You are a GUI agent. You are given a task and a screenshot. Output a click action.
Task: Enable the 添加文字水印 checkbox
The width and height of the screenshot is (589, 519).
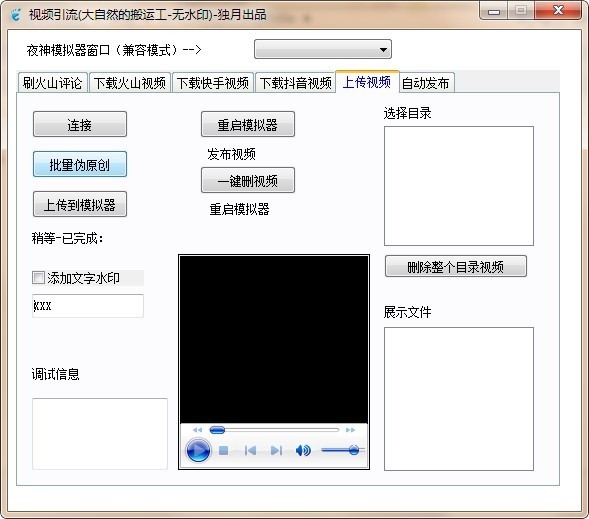click(x=38, y=278)
